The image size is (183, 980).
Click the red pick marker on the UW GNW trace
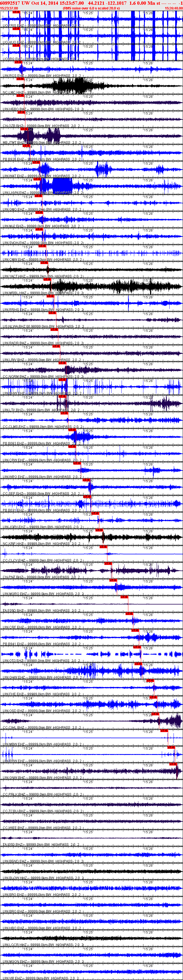[173, 764]
